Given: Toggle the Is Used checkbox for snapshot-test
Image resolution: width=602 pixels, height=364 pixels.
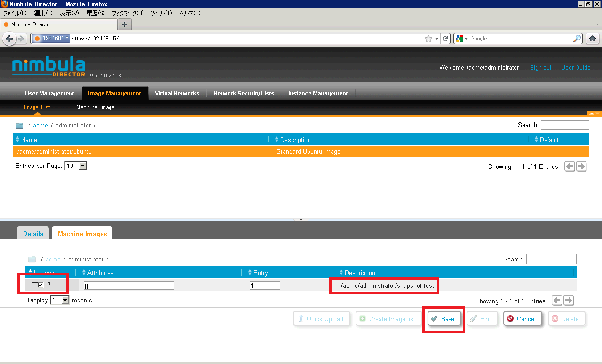Looking at the screenshot, I should [41, 285].
